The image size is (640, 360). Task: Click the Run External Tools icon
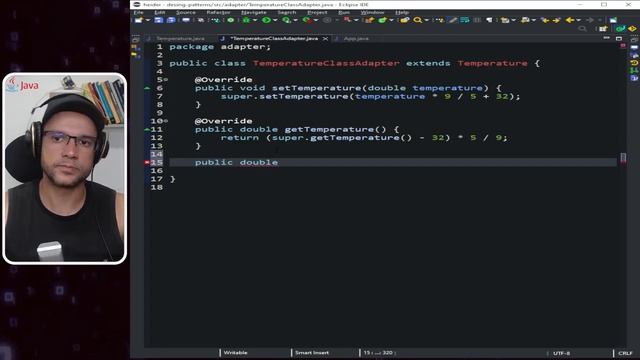pos(306,20)
